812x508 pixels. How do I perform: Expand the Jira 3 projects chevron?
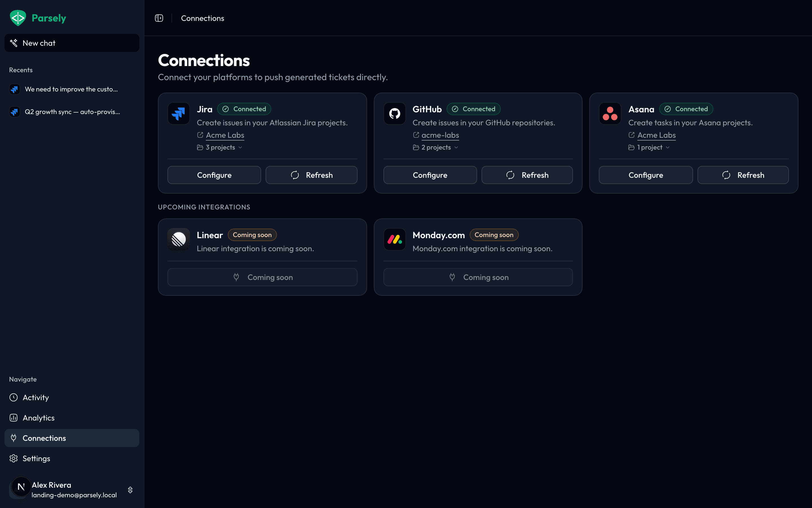(240, 148)
